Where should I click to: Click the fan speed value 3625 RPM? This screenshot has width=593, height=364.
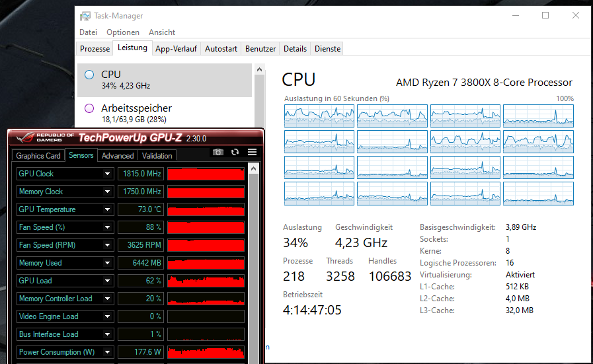tap(141, 245)
